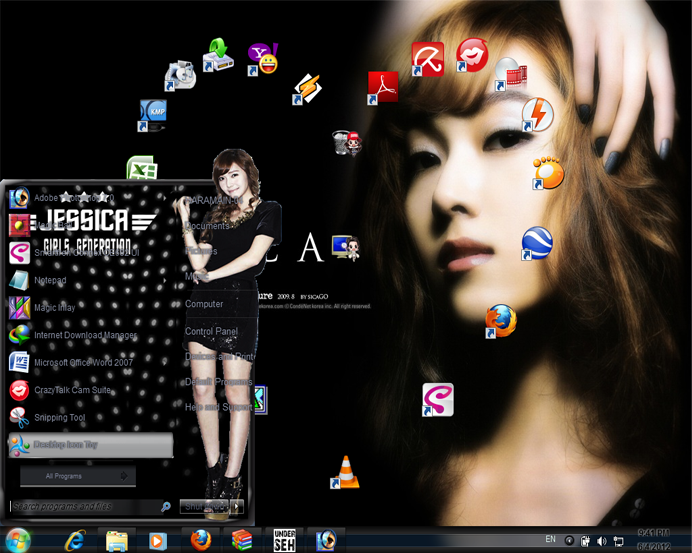Open the music disc desktop shortcut
Viewport: 692px width, 553px height.
[x=180, y=76]
